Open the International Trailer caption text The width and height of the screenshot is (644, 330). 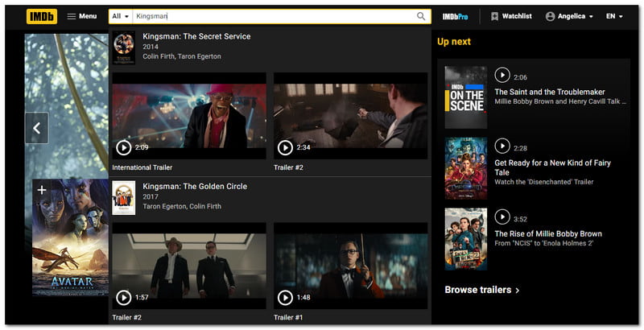pyautogui.click(x=142, y=167)
